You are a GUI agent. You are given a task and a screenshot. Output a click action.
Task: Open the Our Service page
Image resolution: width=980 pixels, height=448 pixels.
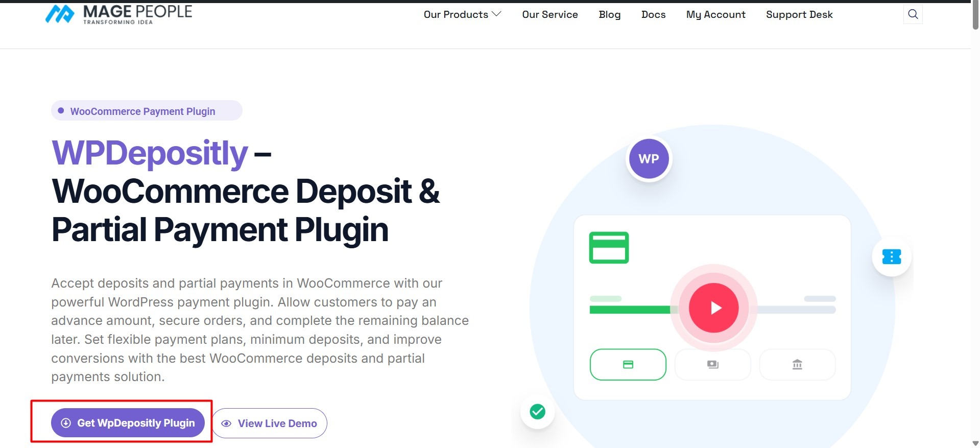click(x=549, y=15)
